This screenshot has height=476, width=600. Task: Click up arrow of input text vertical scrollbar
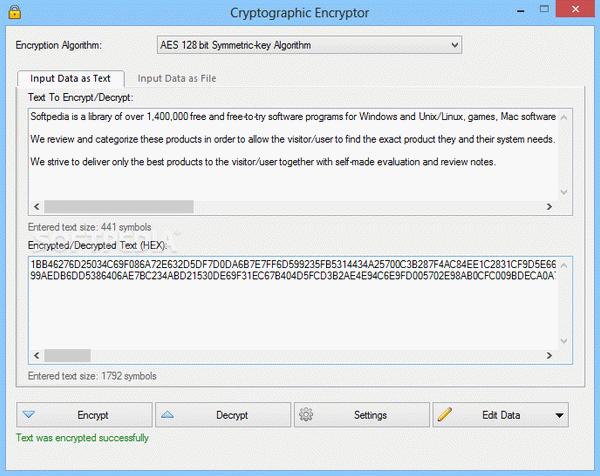pyautogui.click(x=564, y=117)
